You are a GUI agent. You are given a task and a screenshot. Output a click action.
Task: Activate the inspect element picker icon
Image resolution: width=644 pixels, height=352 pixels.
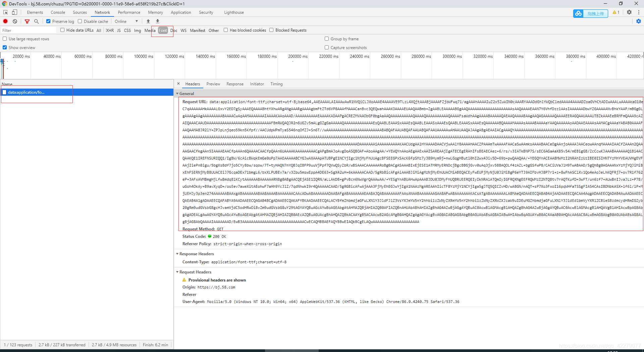[x=5, y=12]
